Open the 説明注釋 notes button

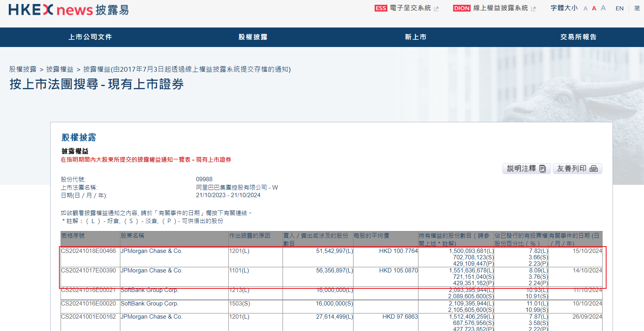(x=526, y=169)
